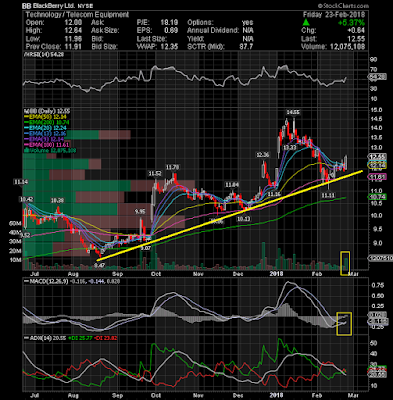
Task: Click the Dec label on volume axis
Action: 238,274
